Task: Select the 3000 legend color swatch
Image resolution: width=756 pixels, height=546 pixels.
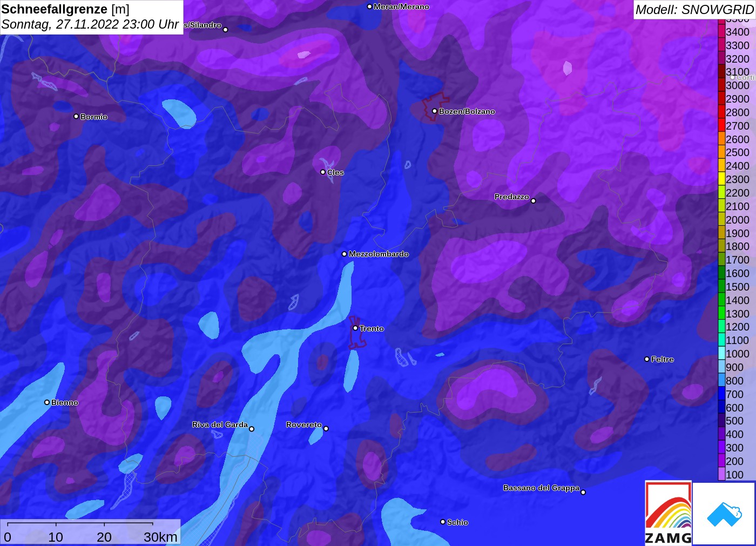Action: click(x=721, y=85)
